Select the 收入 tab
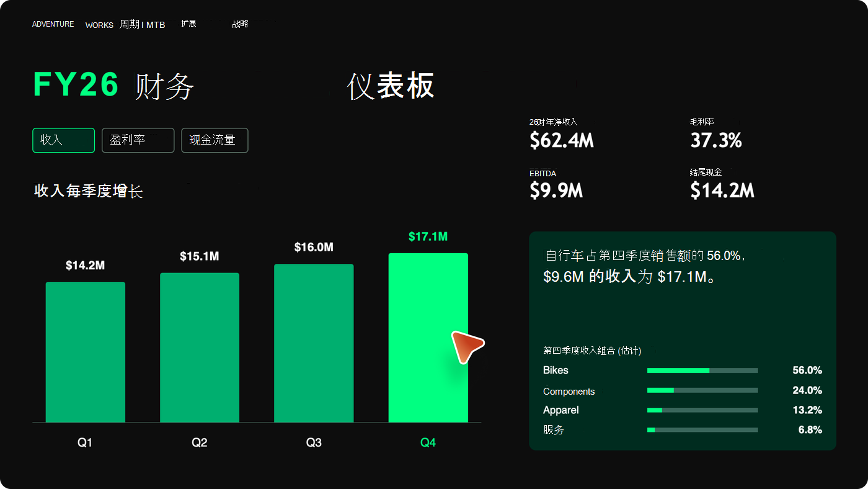 (63, 140)
